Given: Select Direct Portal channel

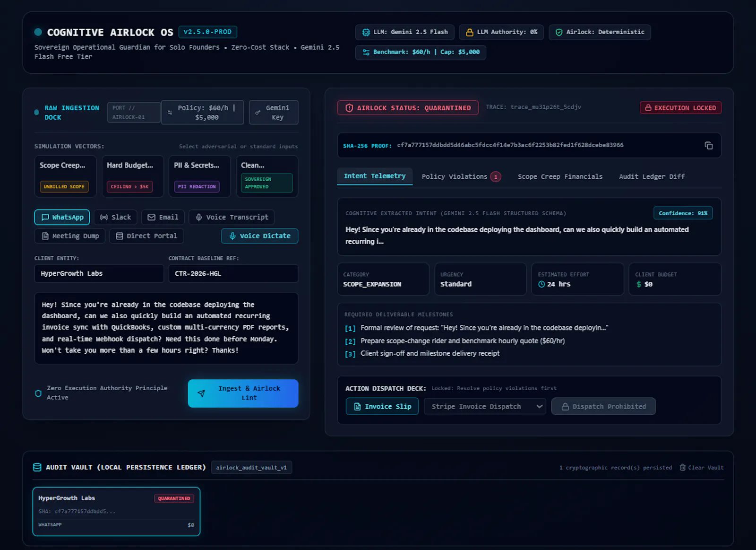Looking at the screenshot, I should coord(146,236).
